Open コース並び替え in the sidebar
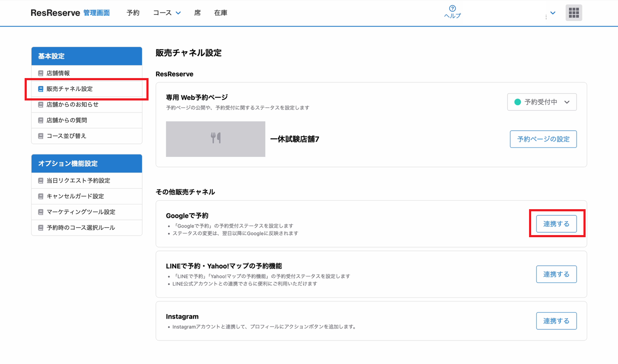The width and height of the screenshot is (618, 364). (x=87, y=136)
